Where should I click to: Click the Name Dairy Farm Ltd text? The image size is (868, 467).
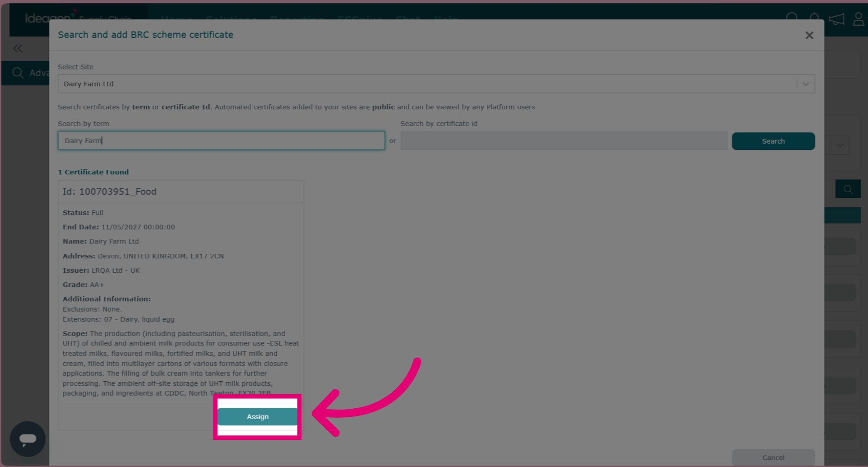(100, 242)
